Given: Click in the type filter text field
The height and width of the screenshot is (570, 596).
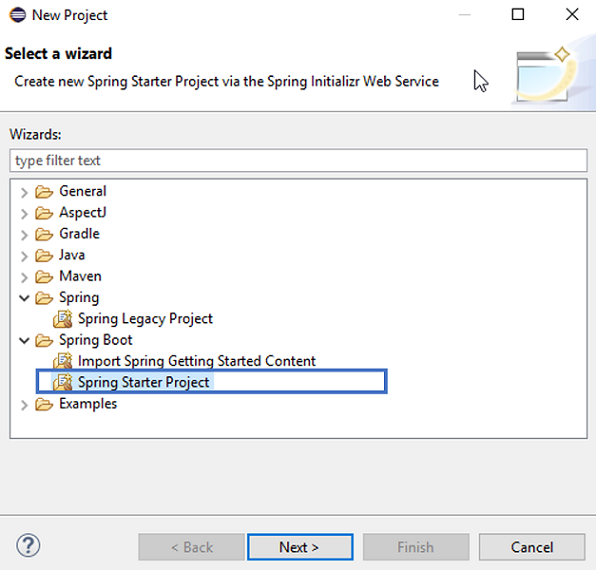Looking at the screenshot, I should tap(298, 160).
